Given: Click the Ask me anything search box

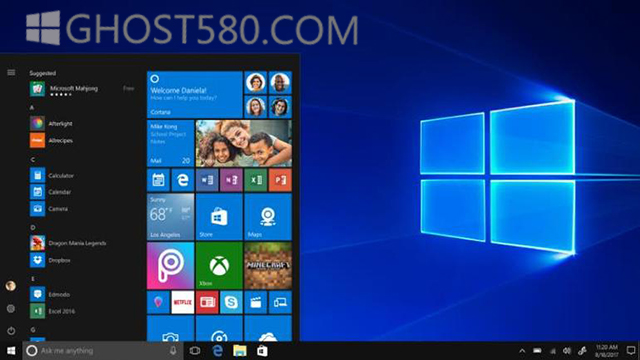Looking at the screenshot, I should tap(102, 351).
